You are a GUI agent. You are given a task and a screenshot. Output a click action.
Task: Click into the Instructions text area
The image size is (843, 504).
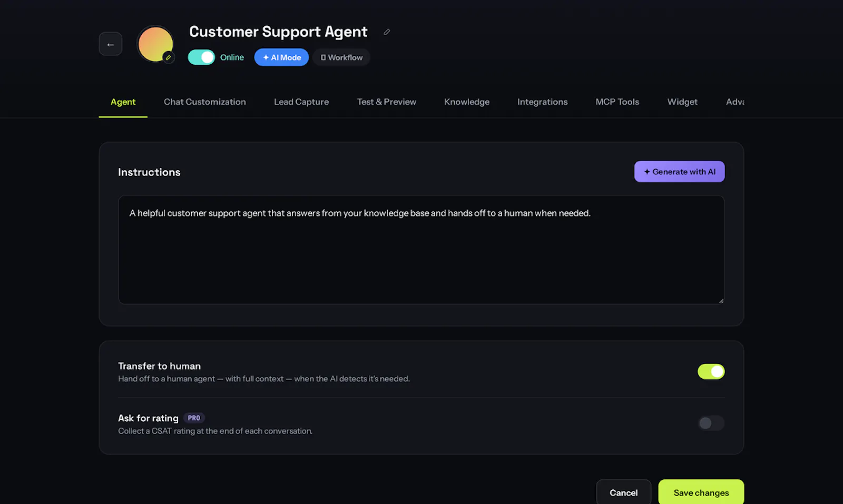click(x=421, y=250)
